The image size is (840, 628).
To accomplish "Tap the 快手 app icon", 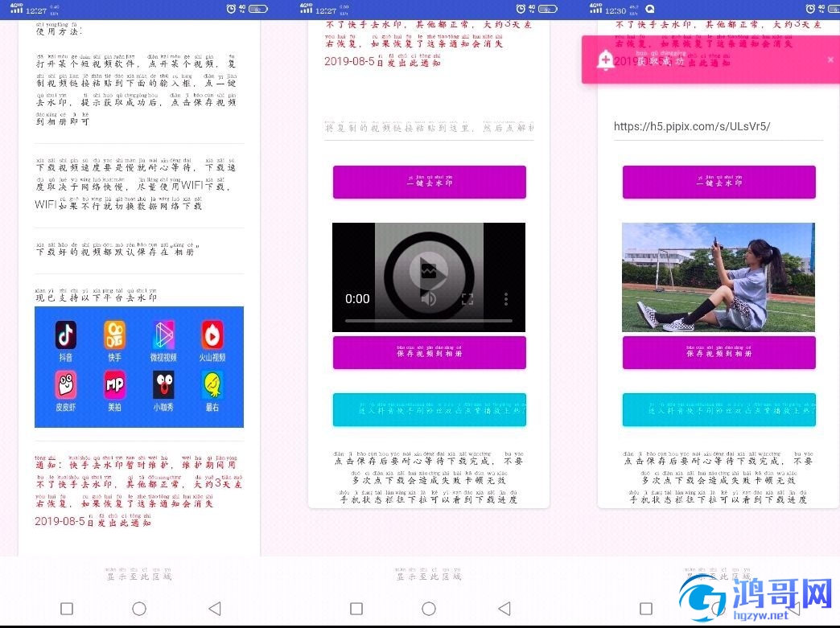I will click(114, 335).
